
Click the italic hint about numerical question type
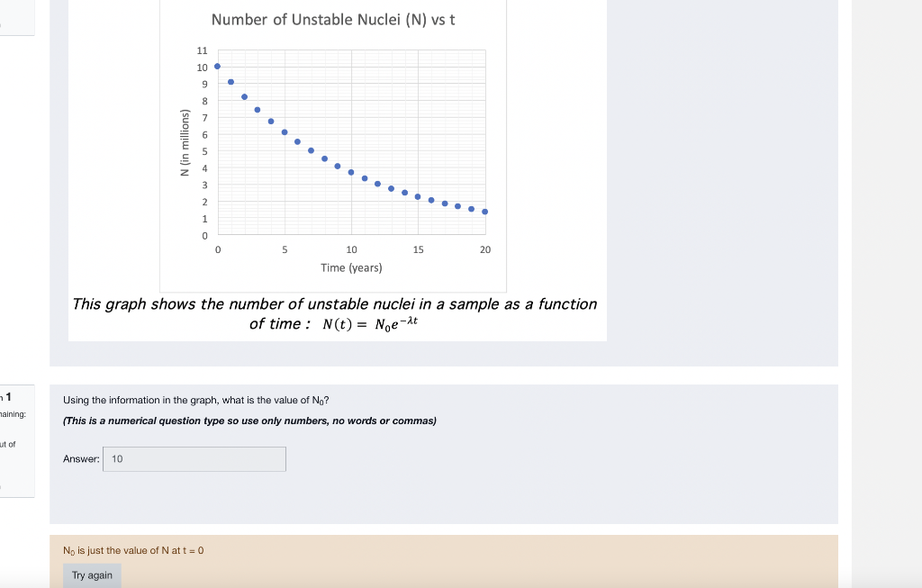pos(249,421)
